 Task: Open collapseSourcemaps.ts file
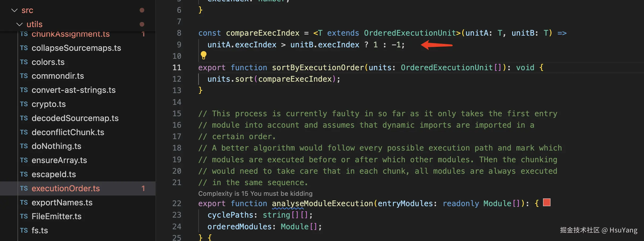(x=76, y=48)
